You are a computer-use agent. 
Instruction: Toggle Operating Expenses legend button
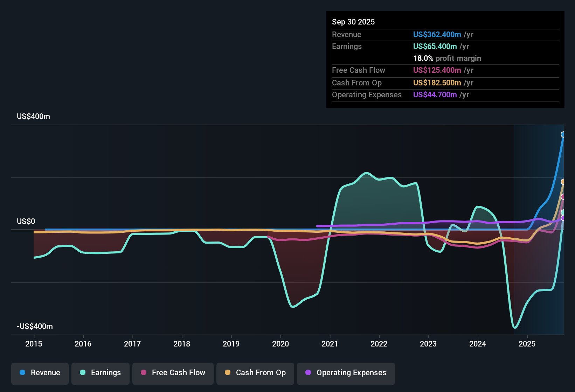[346, 373]
